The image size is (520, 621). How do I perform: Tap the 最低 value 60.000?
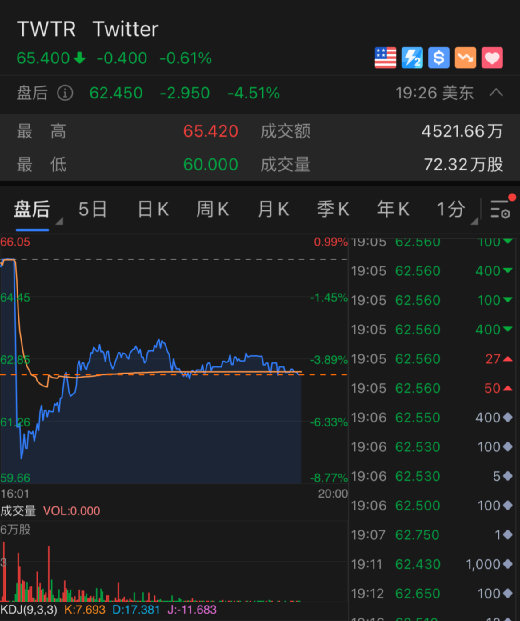click(x=211, y=164)
